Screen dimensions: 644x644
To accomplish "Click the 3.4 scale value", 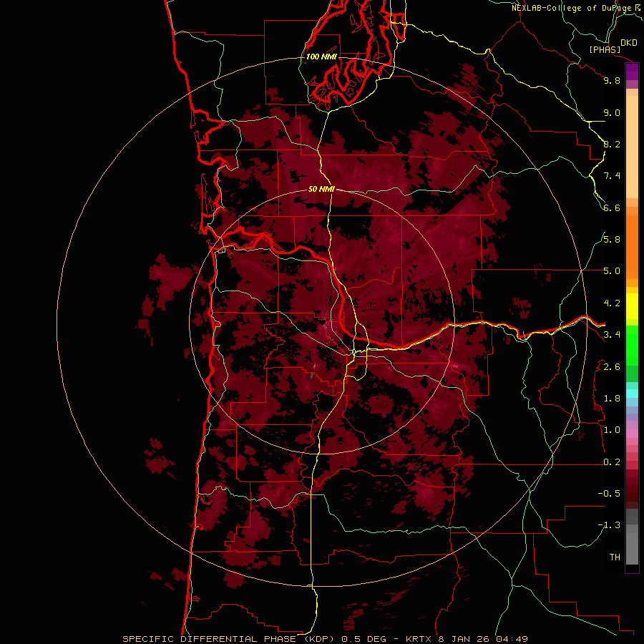I will coord(612,335).
